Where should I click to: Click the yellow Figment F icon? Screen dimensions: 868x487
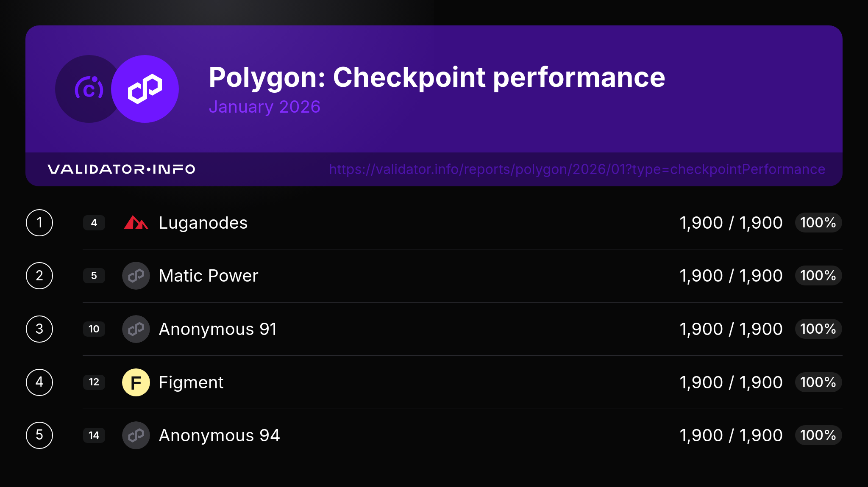coord(136,382)
